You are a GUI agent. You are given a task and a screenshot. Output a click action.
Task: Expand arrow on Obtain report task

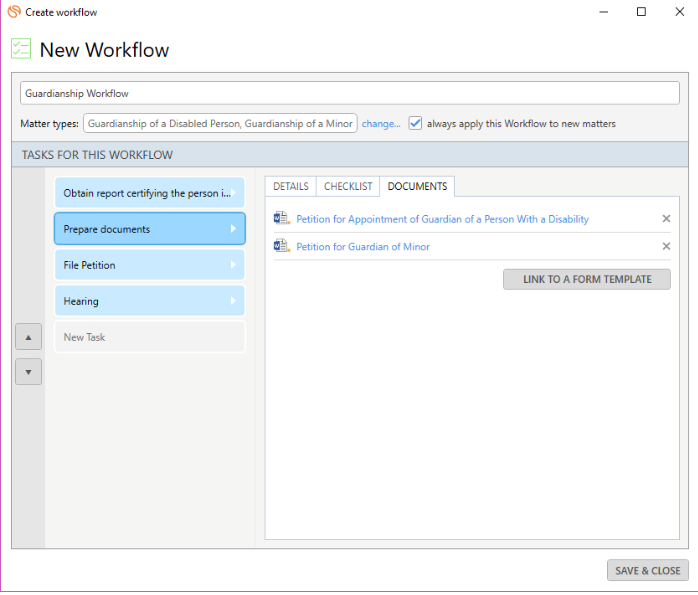(x=234, y=193)
